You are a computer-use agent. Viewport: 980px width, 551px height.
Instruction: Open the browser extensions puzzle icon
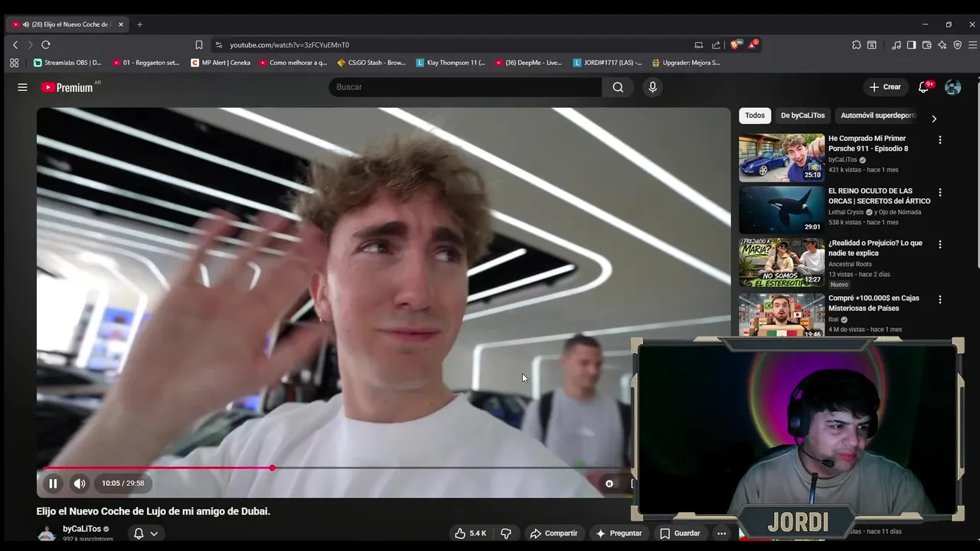pyautogui.click(x=857, y=45)
